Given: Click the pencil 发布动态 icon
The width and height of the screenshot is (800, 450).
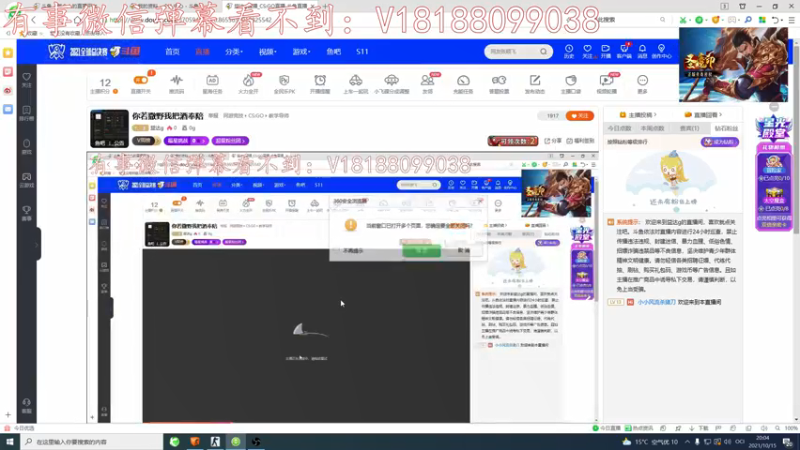Looking at the screenshot, I should (535, 81).
